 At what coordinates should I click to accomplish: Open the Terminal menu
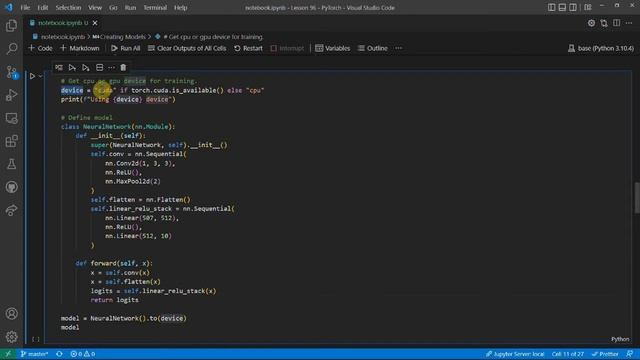coord(155,7)
